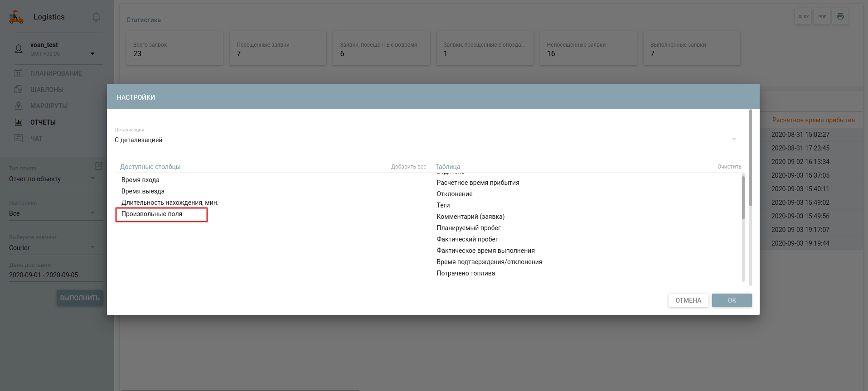868x391 pixels.
Task: Open Планирование section in sidebar
Action: point(56,73)
